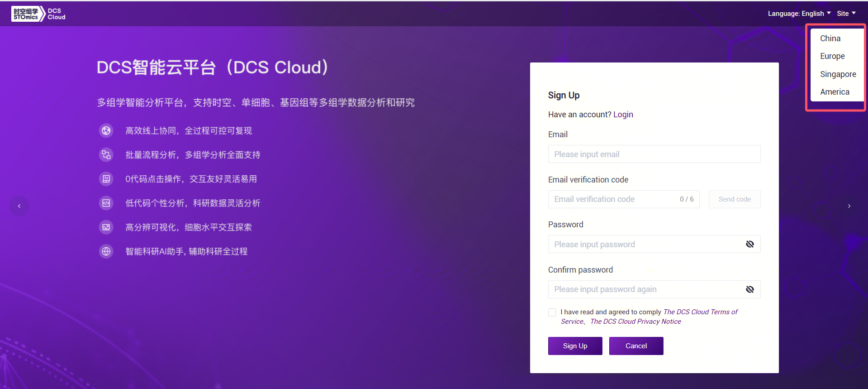The height and width of the screenshot is (389, 868).
Task: Click the AI assistant globe feature icon
Action: click(x=106, y=251)
